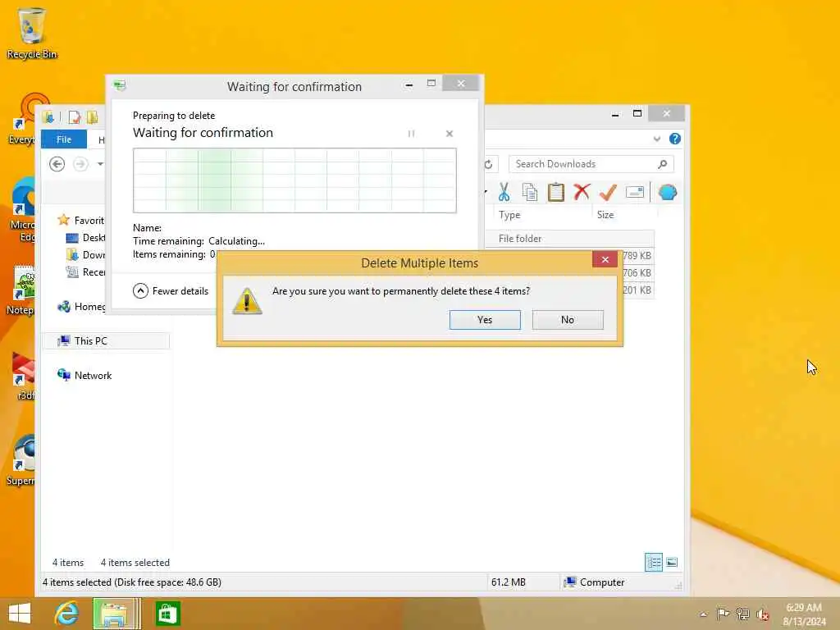The width and height of the screenshot is (840, 630).
Task: Select Network in navigation pane
Action: [x=84, y=375]
